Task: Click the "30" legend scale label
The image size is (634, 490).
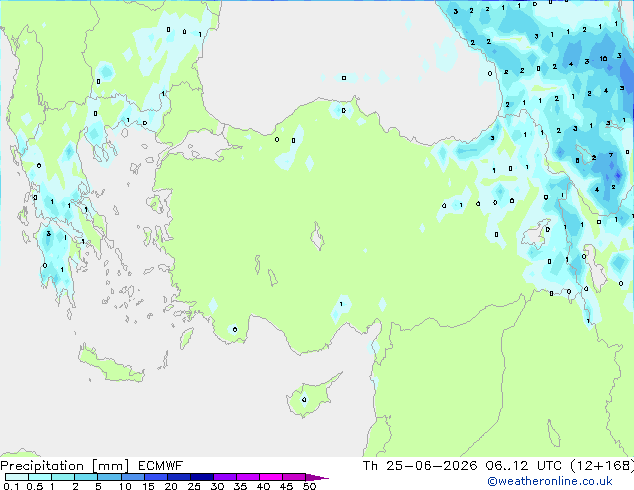Action: point(217,486)
